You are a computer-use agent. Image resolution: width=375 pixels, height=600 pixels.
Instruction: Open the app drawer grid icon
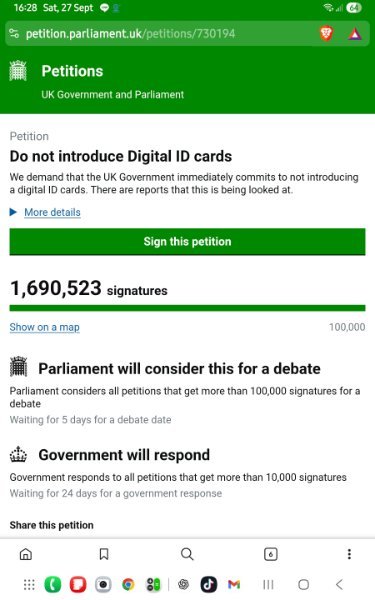point(29,584)
